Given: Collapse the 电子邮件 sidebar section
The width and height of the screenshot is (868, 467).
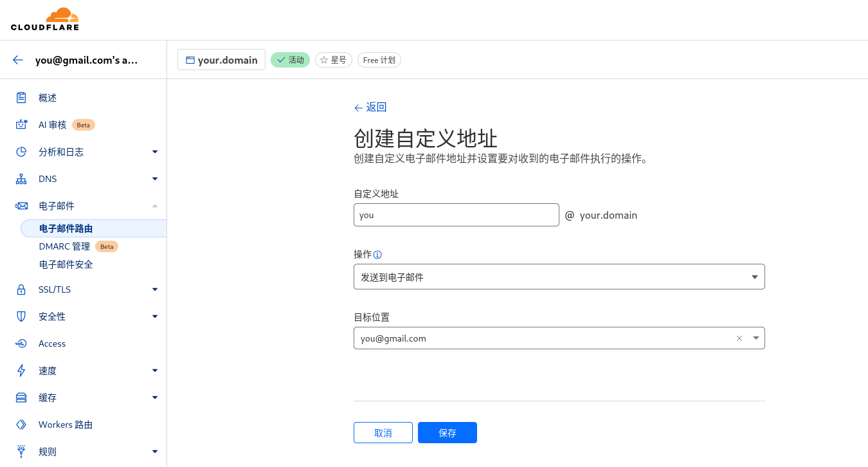Looking at the screenshot, I should [x=154, y=206].
